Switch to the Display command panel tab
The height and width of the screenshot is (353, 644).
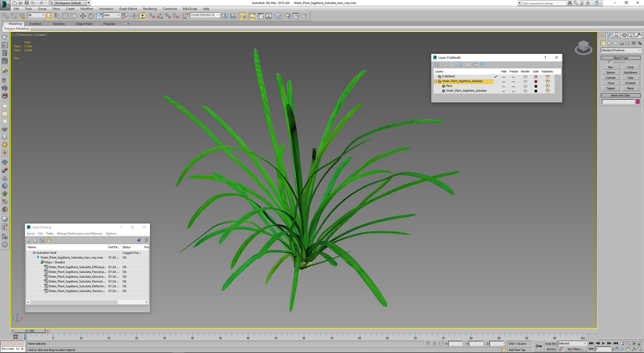(x=631, y=35)
